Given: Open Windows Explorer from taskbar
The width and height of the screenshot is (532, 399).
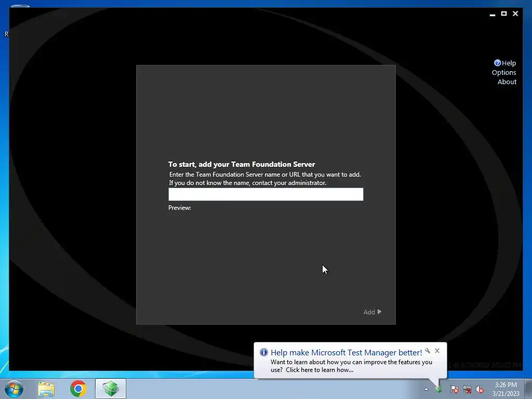Looking at the screenshot, I should coord(46,389).
